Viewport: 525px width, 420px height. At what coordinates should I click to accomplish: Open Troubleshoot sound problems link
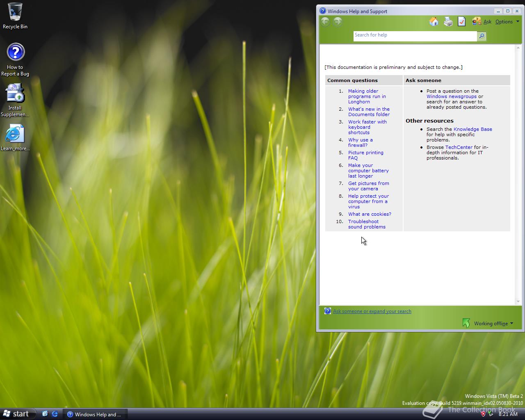pos(367,224)
